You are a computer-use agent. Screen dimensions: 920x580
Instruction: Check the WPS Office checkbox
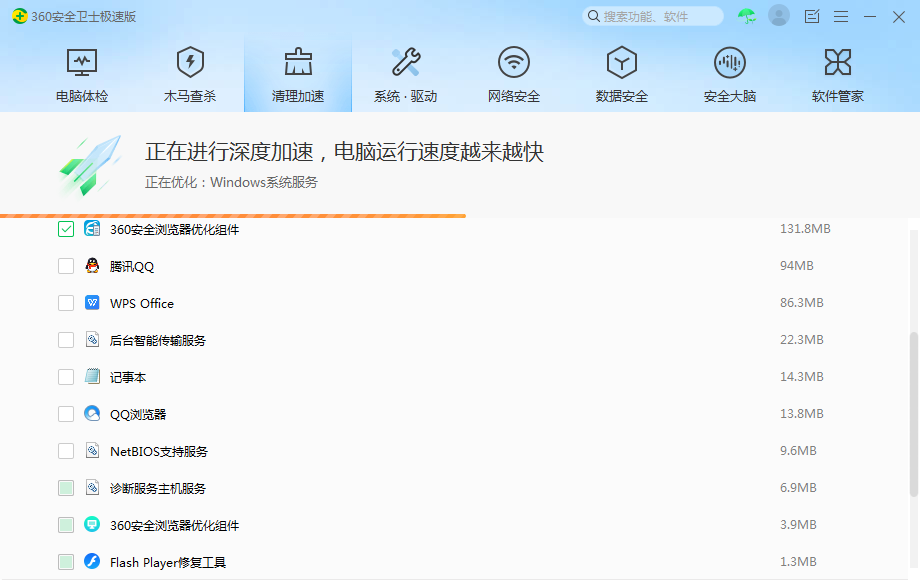[x=66, y=303]
